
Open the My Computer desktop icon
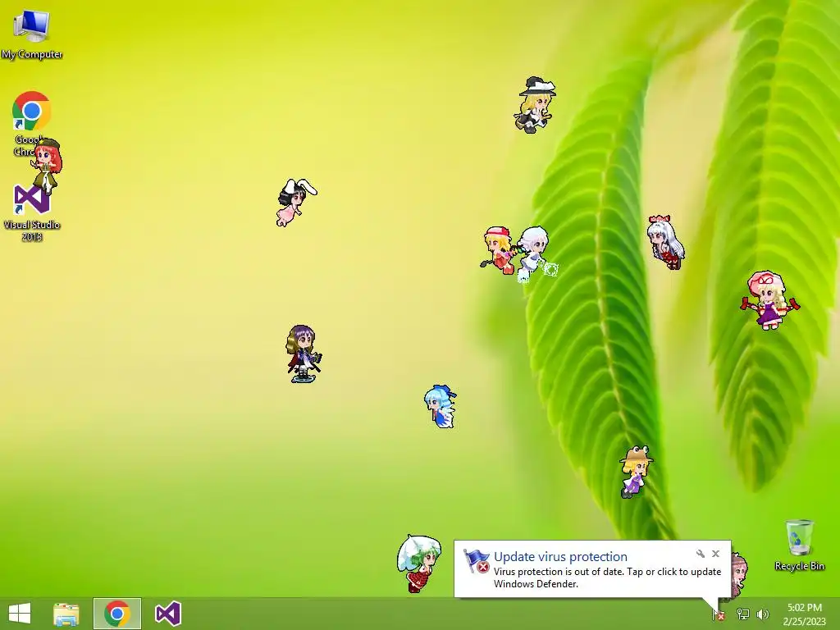click(32, 34)
